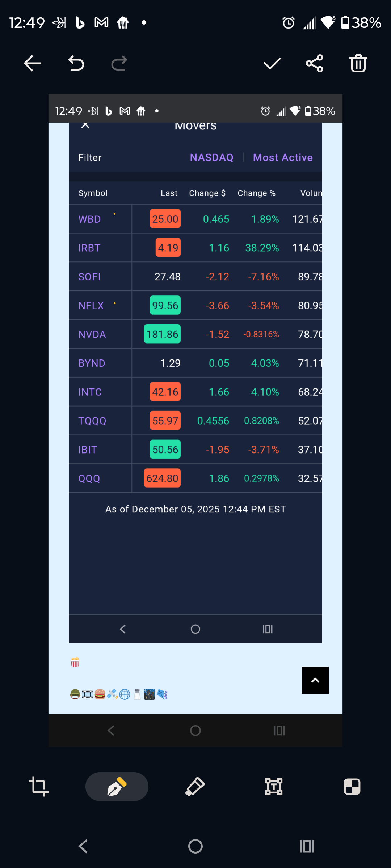391x868 pixels.
Task: Select the pen drawing tool
Action: pos(117,787)
